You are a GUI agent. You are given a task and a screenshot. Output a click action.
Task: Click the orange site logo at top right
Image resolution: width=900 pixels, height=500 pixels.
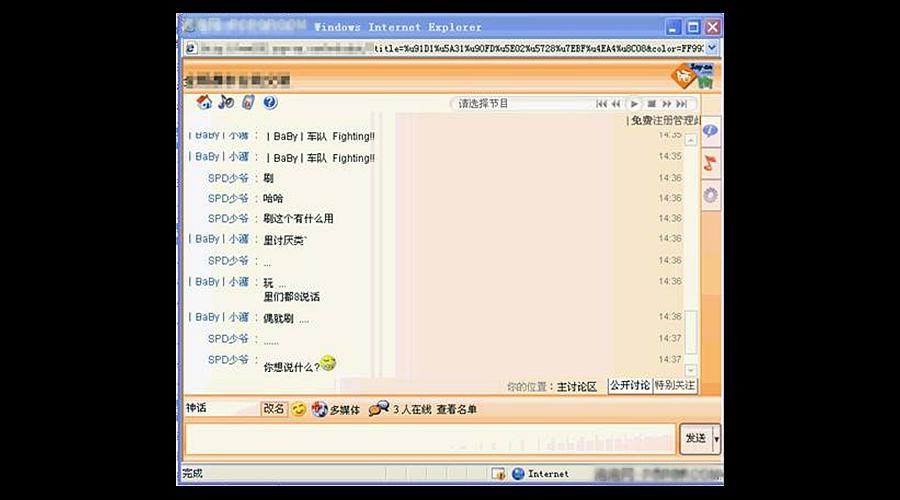(x=693, y=76)
